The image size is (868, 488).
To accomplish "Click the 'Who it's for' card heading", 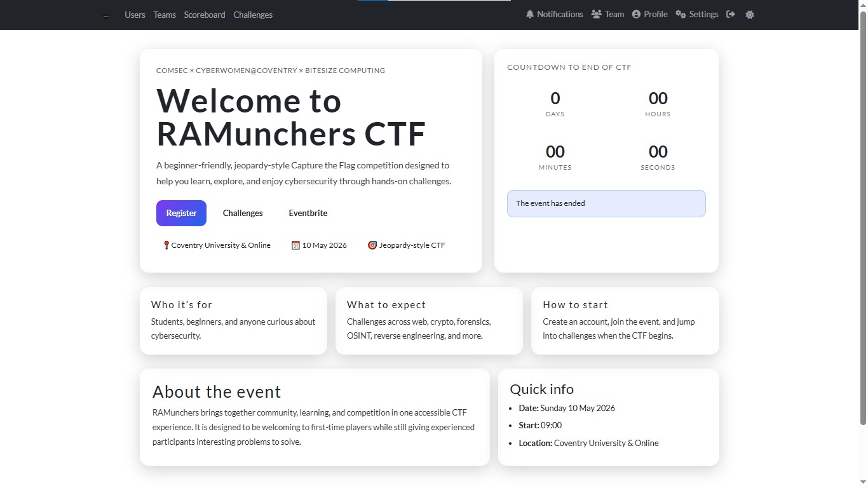I will coord(182,305).
